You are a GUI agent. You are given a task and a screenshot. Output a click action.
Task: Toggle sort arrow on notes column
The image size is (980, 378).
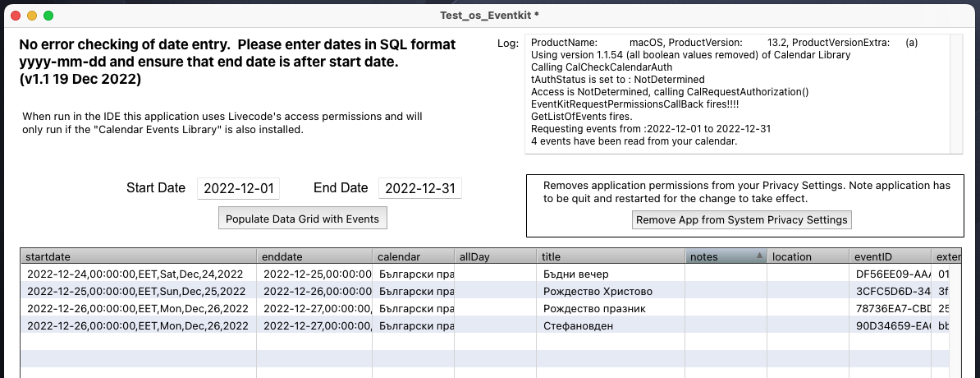(759, 256)
